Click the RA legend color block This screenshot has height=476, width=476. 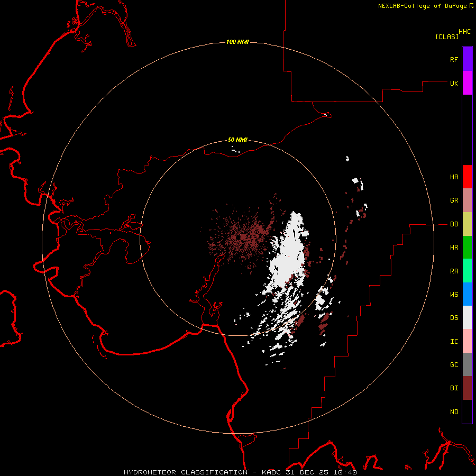467,271
